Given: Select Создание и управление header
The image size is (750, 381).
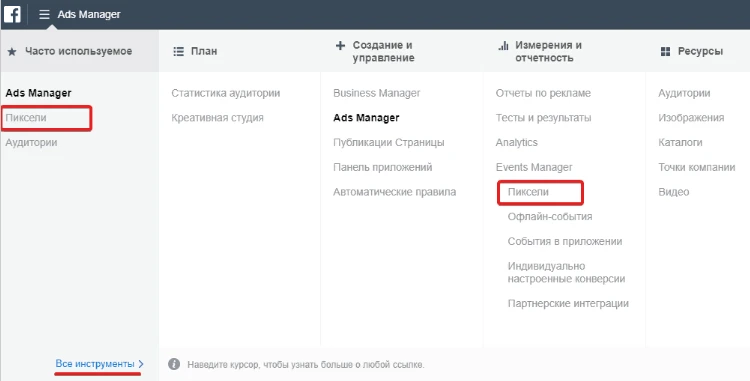Looking at the screenshot, I should (x=383, y=52).
